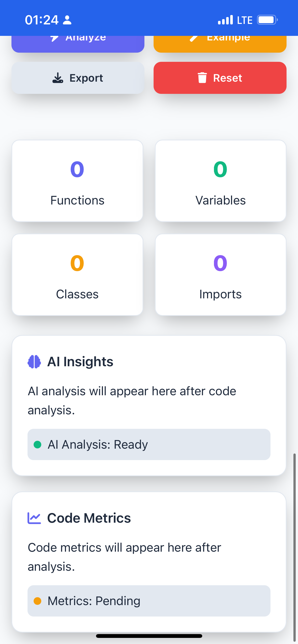Open the Classes count card
The image size is (298, 644).
pyautogui.click(x=77, y=275)
